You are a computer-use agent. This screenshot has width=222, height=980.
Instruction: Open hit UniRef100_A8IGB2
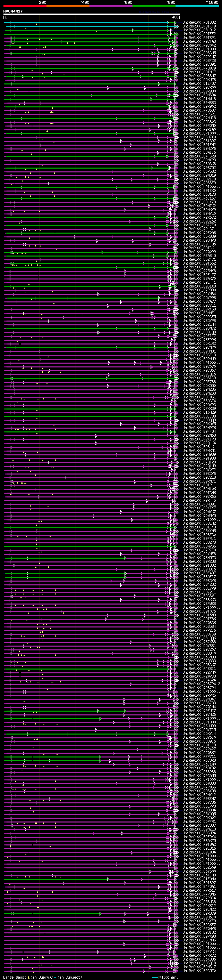[199, 23]
